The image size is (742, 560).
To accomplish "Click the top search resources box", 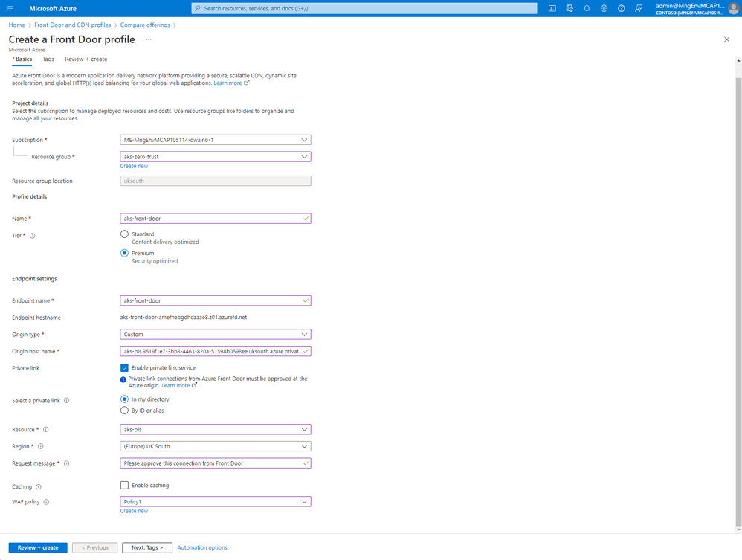I will (x=364, y=8).
